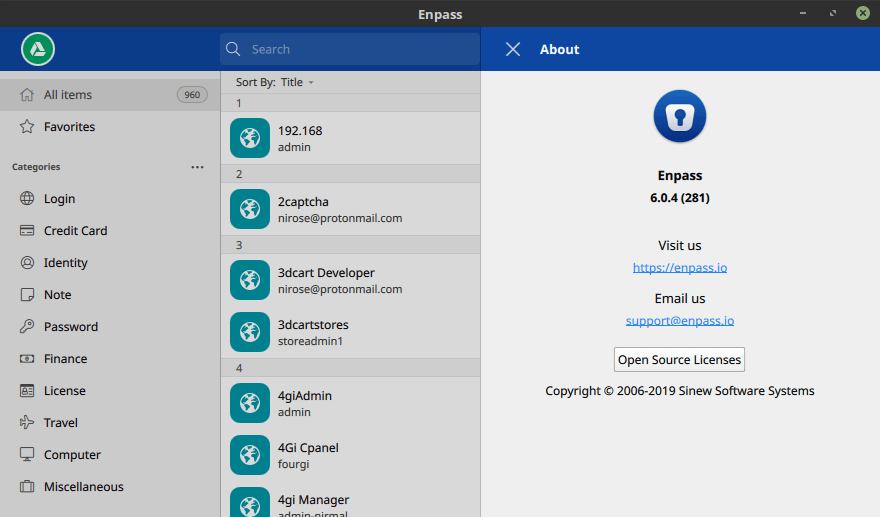Select the Password category
880x517 pixels.
110,326
